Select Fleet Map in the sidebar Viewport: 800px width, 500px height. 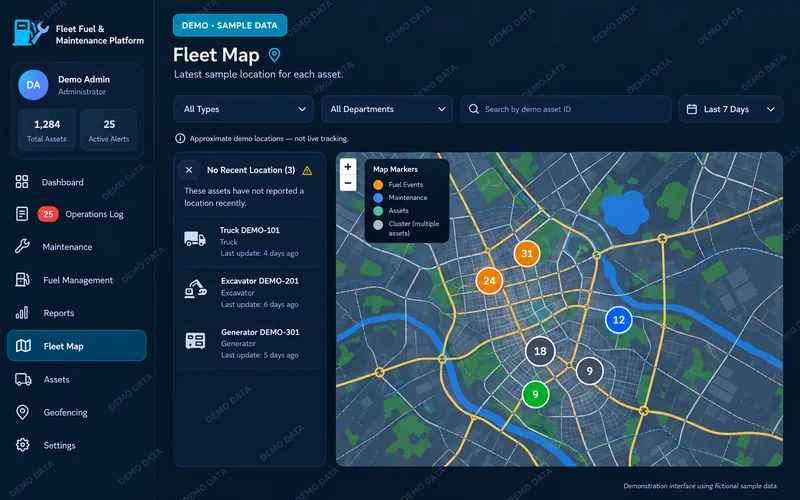[x=77, y=346]
